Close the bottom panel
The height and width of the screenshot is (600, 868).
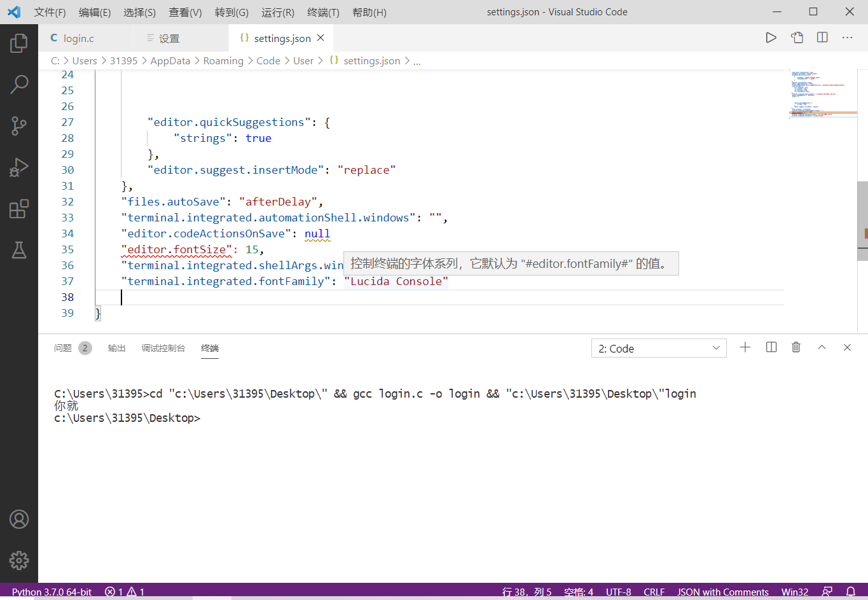point(847,347)
